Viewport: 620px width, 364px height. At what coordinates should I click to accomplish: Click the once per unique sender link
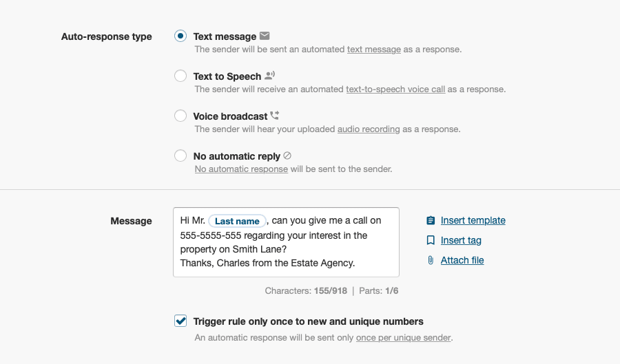[x=403, y=338]
